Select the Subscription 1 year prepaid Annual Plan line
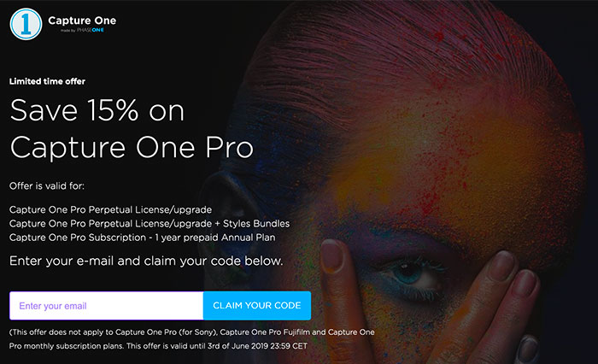The image size is (598, 364). coord(143,238)
